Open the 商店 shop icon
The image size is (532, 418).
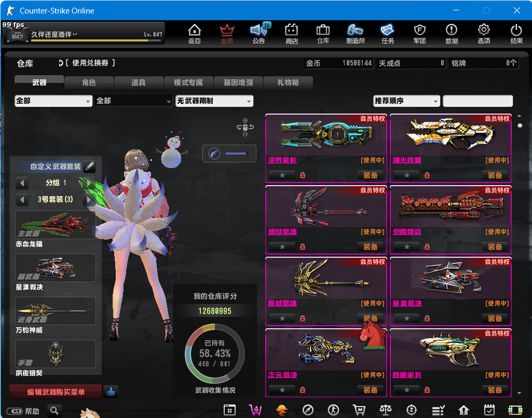292,34
